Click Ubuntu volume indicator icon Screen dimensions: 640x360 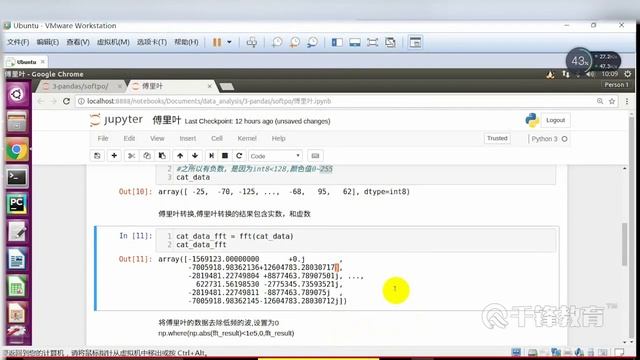[x=590, y=74]
